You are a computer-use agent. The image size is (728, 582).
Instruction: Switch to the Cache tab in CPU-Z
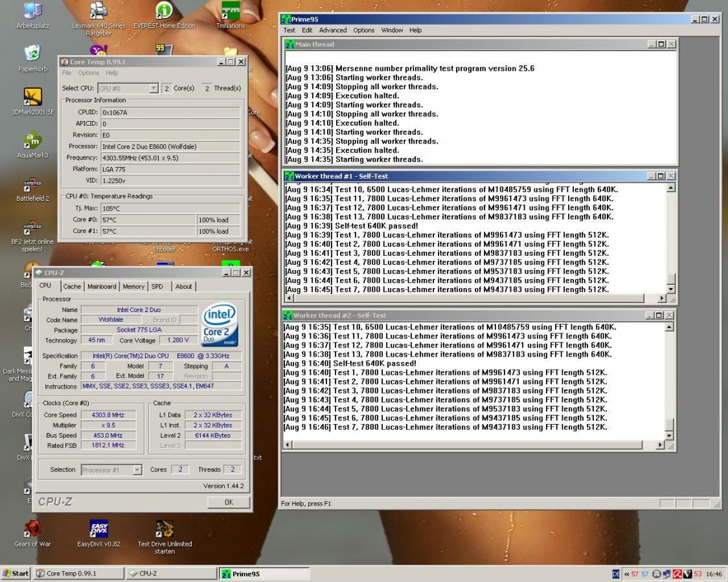72,287
